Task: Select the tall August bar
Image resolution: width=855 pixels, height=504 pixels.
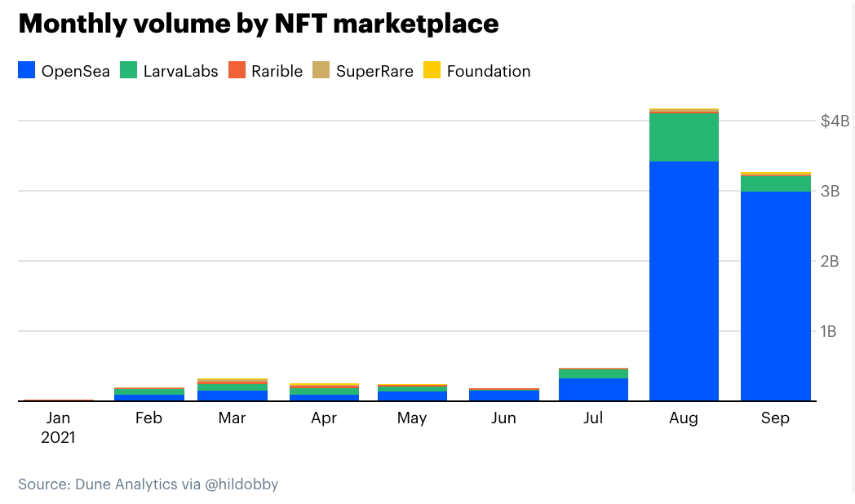Action: [684, 261]
